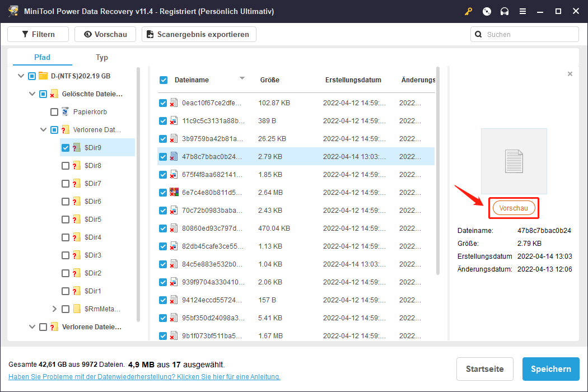Viewport: 588px width, 392px height.
Task: Click the key registration icon in the title bar
Action: click(x=468, y=11)
